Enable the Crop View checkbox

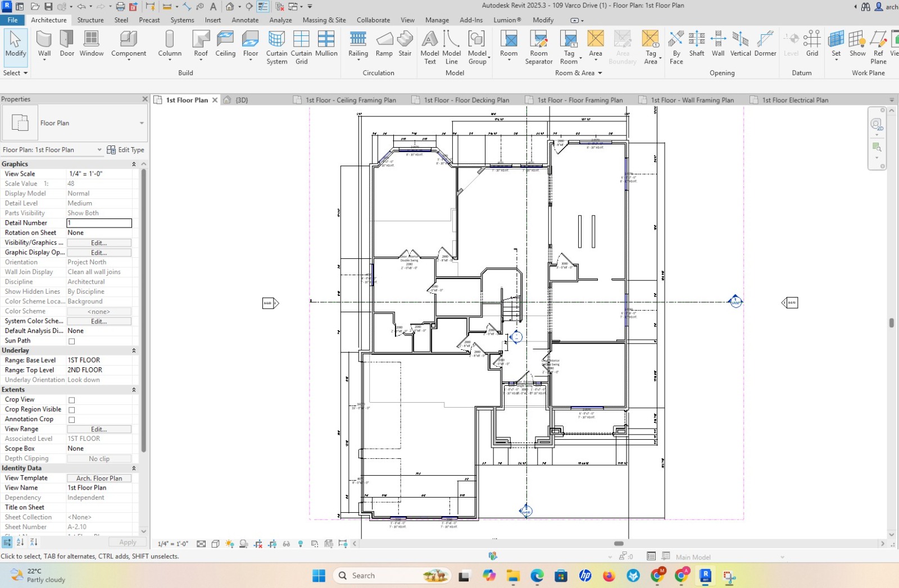click(71, 400)
